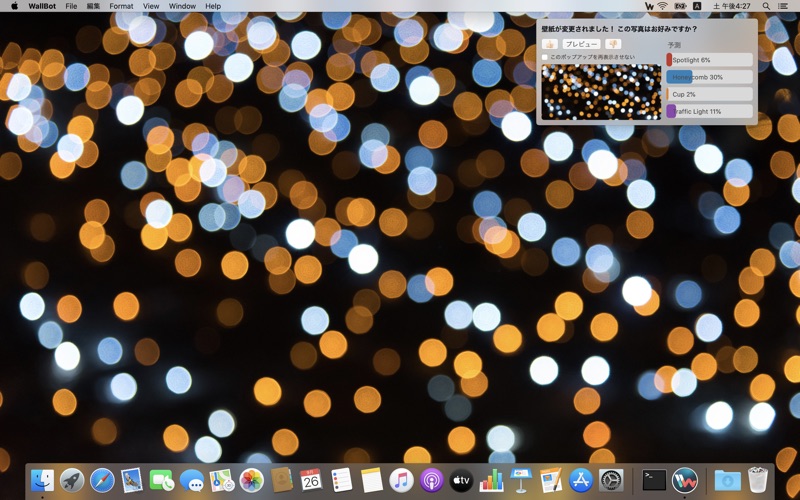
Task: Open the View menu
Action: tap(151, 6)
